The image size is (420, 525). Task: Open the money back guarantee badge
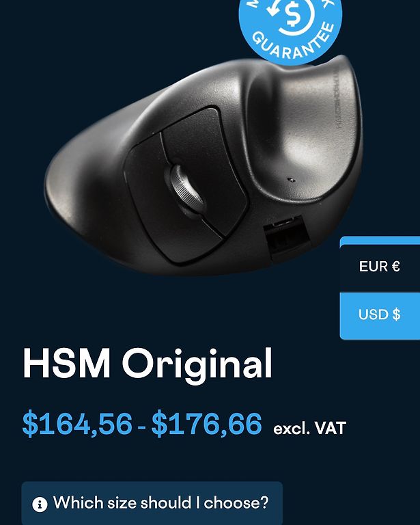pos(291,30)
